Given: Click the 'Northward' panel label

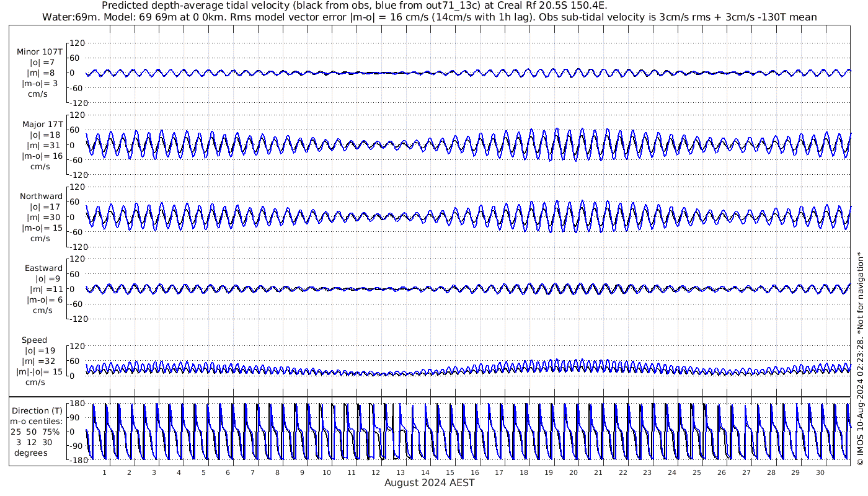Looking at the screenshot, I should (x=42, y=196).
